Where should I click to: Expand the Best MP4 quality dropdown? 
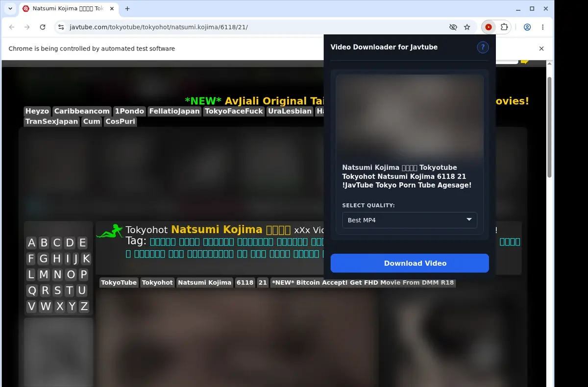click(410, 220)
